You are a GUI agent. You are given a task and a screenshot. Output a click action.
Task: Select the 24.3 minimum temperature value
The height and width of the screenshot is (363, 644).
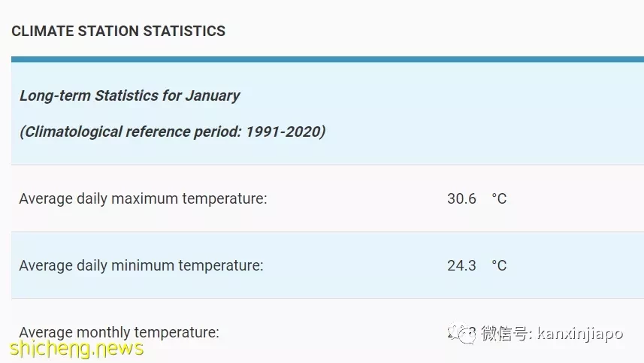[461, 266]
